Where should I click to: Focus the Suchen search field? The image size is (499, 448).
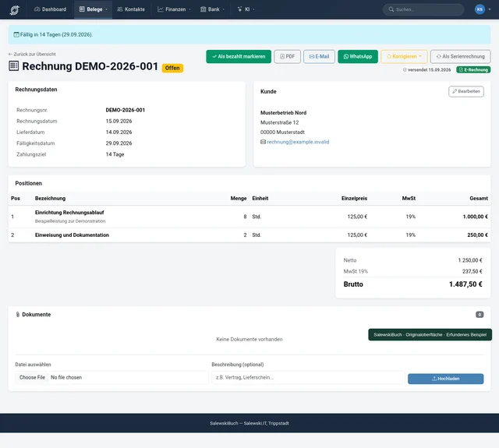coord(423,9)
